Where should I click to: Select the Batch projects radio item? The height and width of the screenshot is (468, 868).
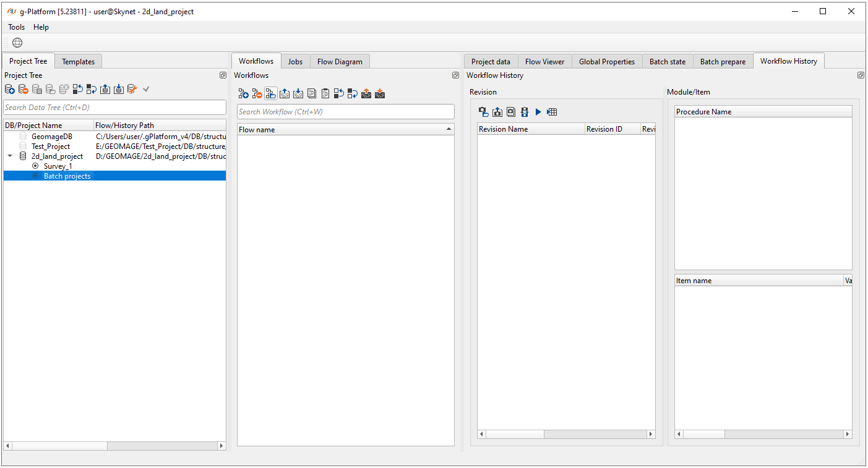(35, 176)
